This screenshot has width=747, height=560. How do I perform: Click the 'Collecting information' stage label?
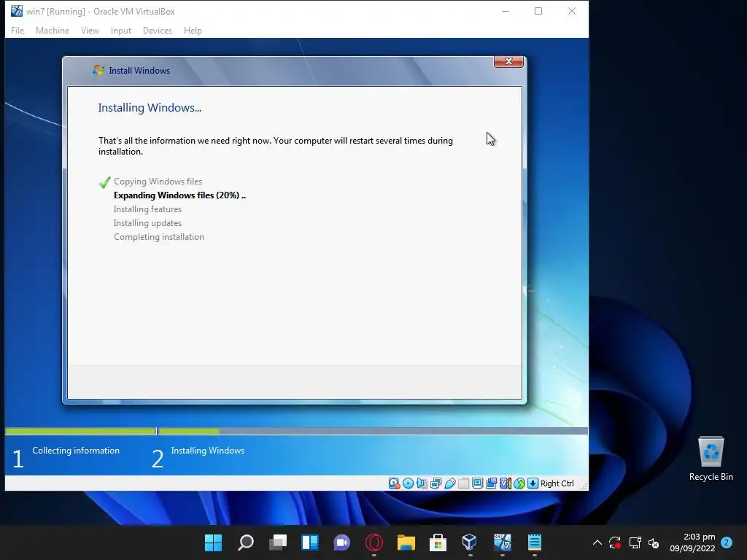[x=76, y=451]
